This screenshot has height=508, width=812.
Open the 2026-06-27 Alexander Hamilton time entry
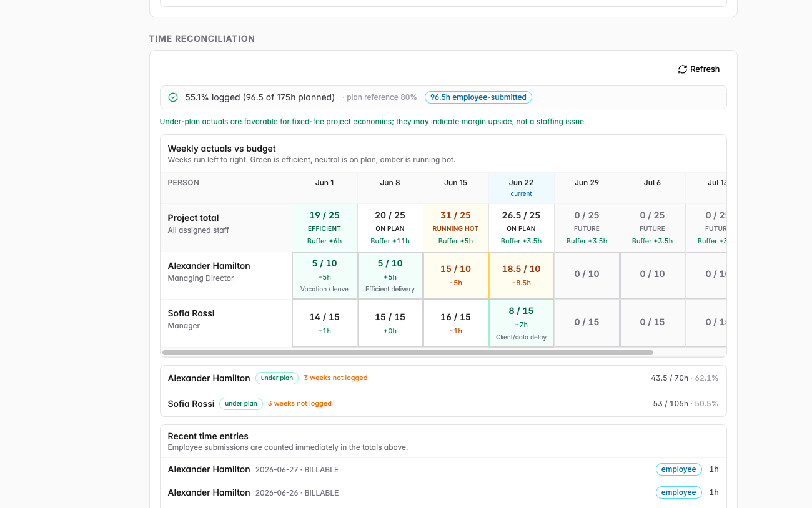tap(443, 469)
